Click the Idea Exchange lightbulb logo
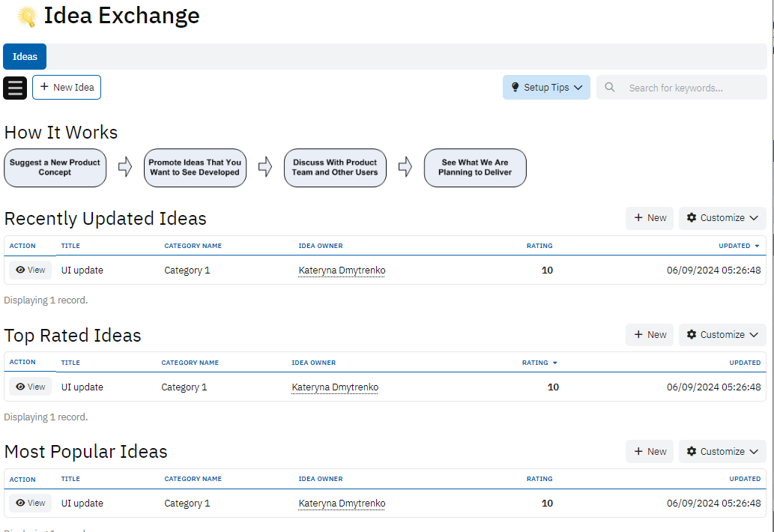The image size is (774, 532). coord(27,16)
